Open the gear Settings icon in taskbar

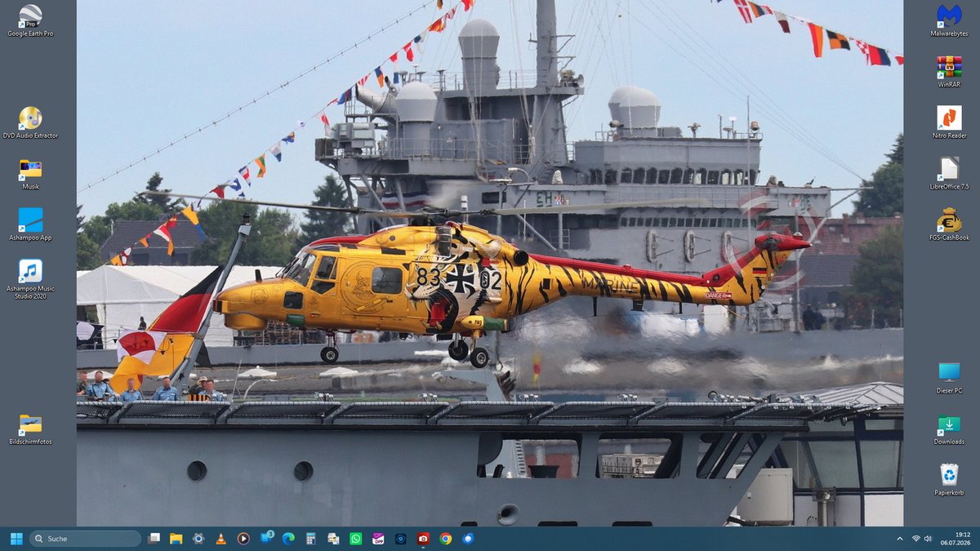(x=198, y=539)
